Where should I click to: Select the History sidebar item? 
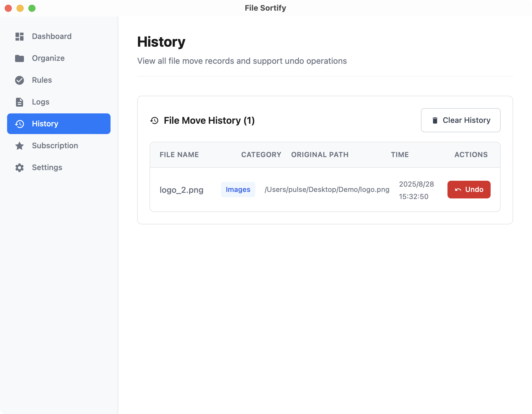coord(59,124)
